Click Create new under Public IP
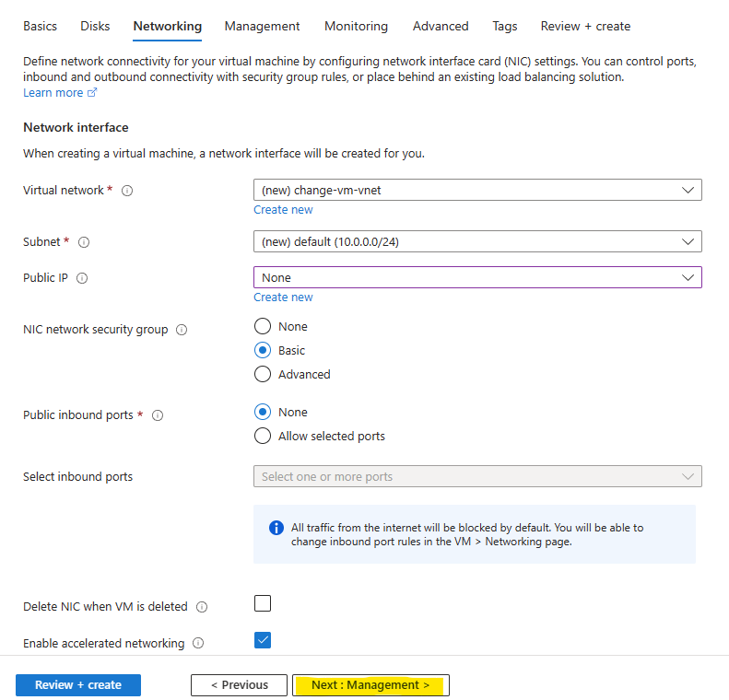The image size is (729, 700). click(283, 297)
